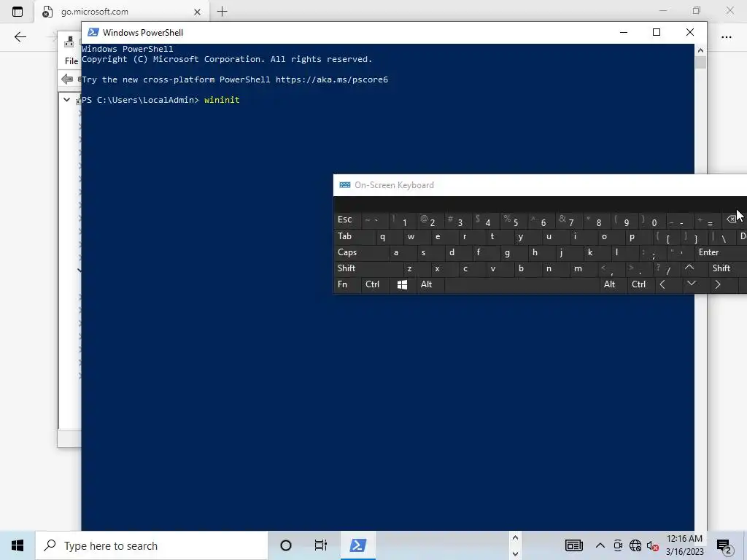Screen dimensions: 747x560
Task: Tap the backslash key on the keyboard
Action: click(x=721, y=237)
